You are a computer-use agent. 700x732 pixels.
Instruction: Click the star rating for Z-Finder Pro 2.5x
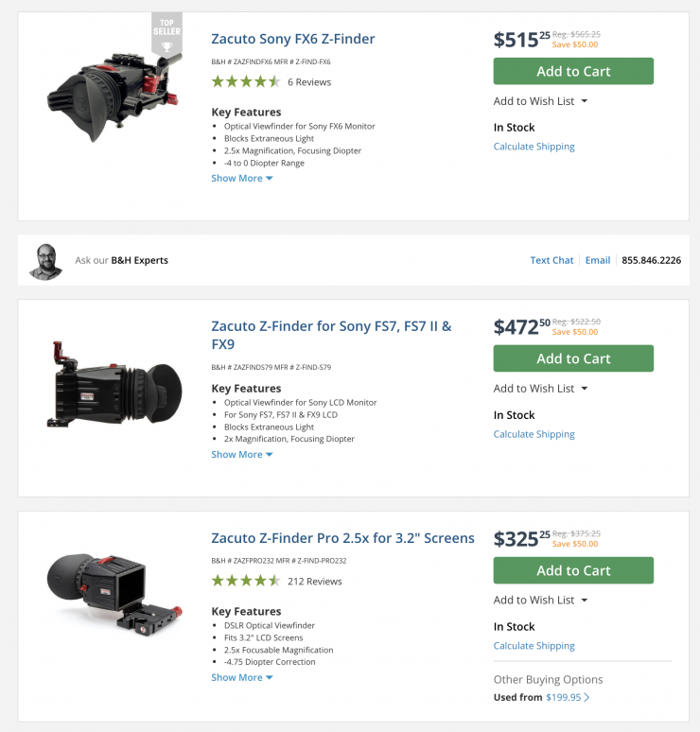pos(245,582)
